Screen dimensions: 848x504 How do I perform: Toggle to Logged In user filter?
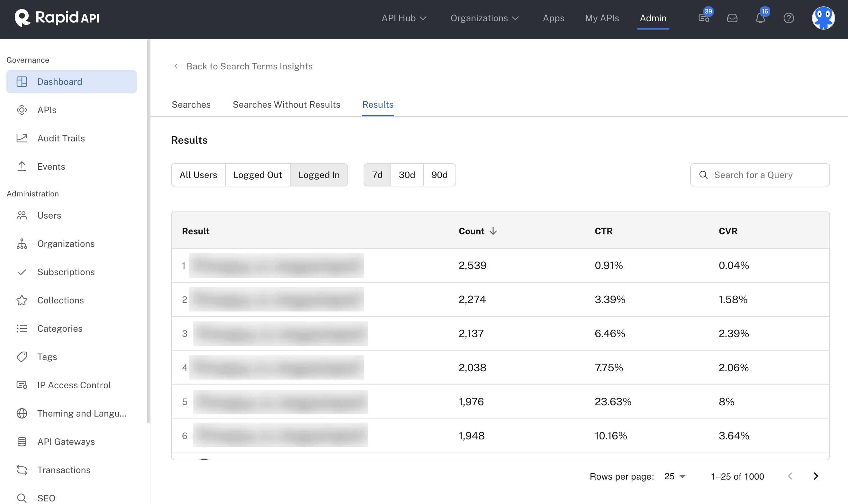tap(319, 175)
